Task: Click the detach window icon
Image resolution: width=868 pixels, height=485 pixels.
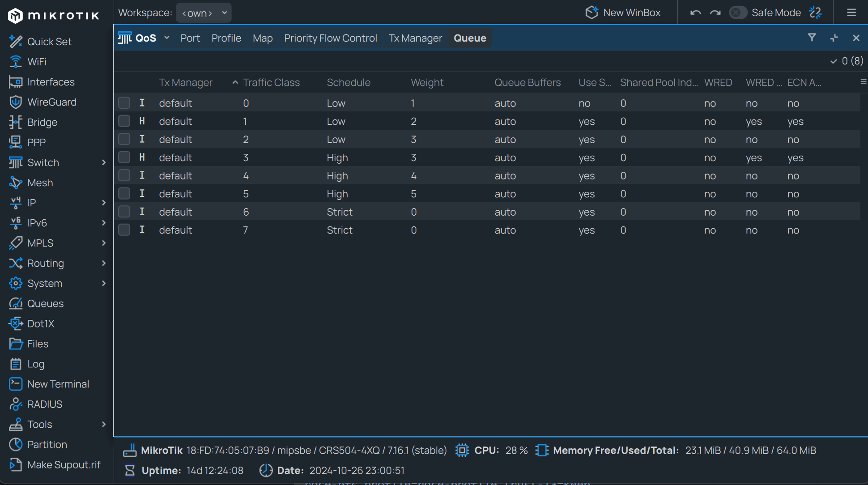Action: point(834,38)
